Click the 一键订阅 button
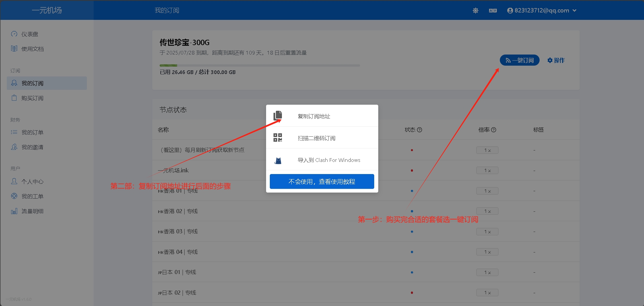Image resolution: width=644 pixels, height=306 pixels. click(519, 60)
